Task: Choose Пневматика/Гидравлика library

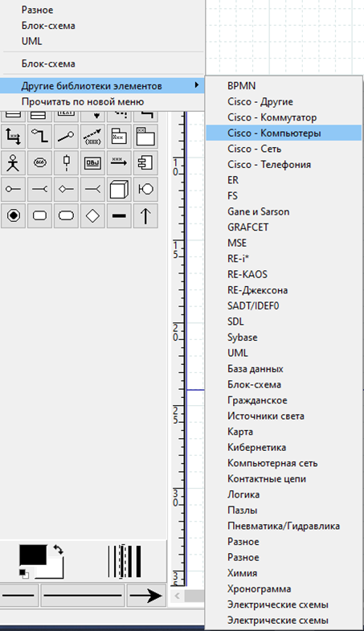Action: [x=284, y=526]
